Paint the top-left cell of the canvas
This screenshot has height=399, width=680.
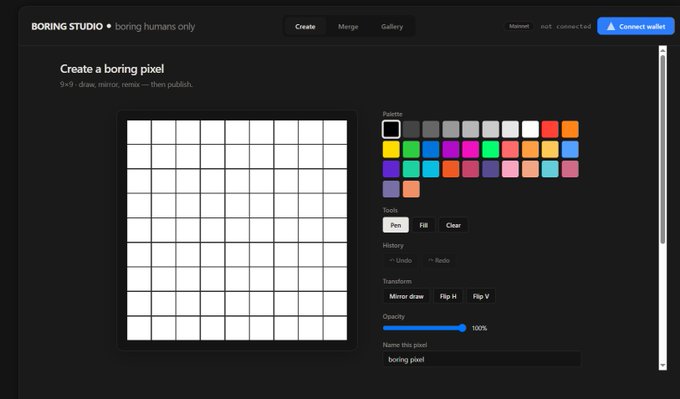point(139,132)
